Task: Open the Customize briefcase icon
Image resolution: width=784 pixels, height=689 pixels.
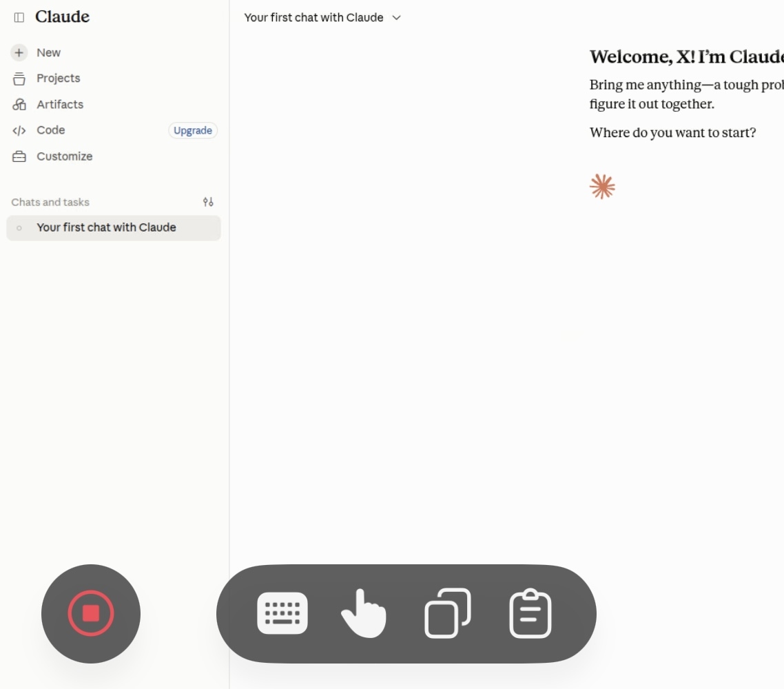Action: click(x=19, y=156)
